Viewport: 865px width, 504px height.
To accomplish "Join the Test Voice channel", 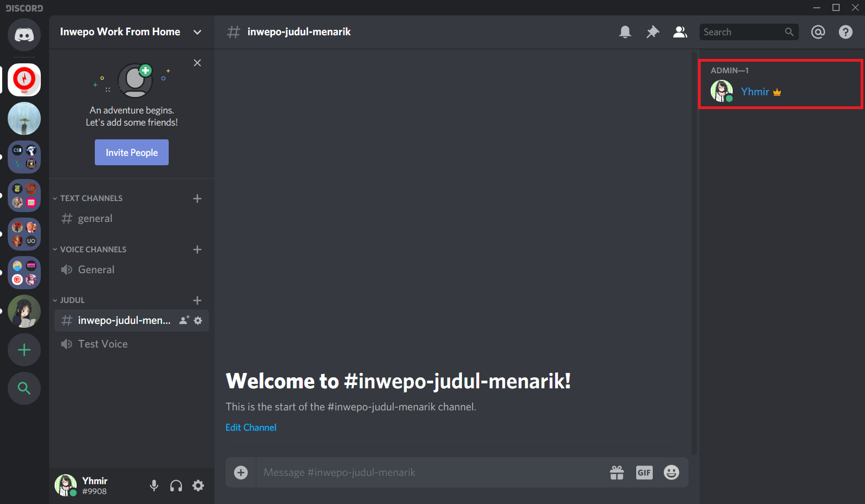I will [131, 344].
